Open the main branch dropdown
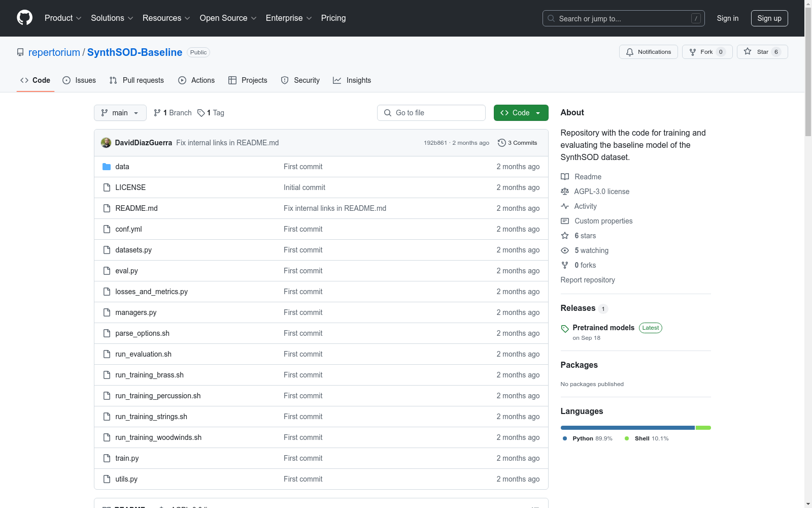Screen dimensions: 812x508 (x=120, y=113)
